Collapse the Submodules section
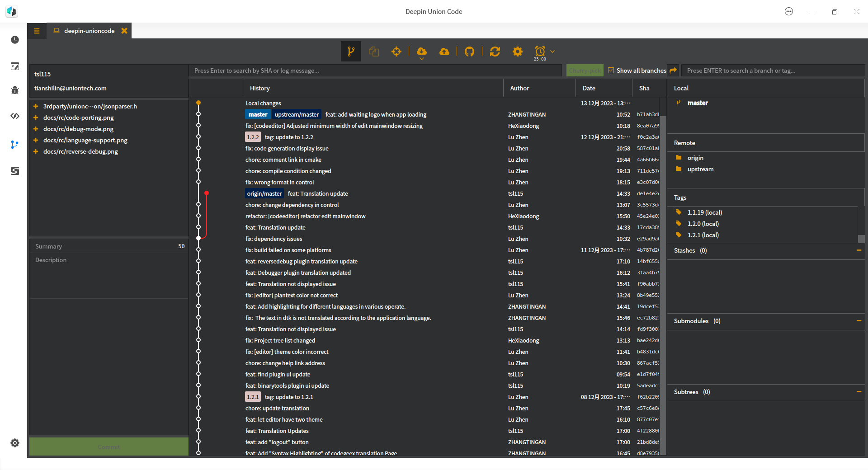 [x=859, y=321]
